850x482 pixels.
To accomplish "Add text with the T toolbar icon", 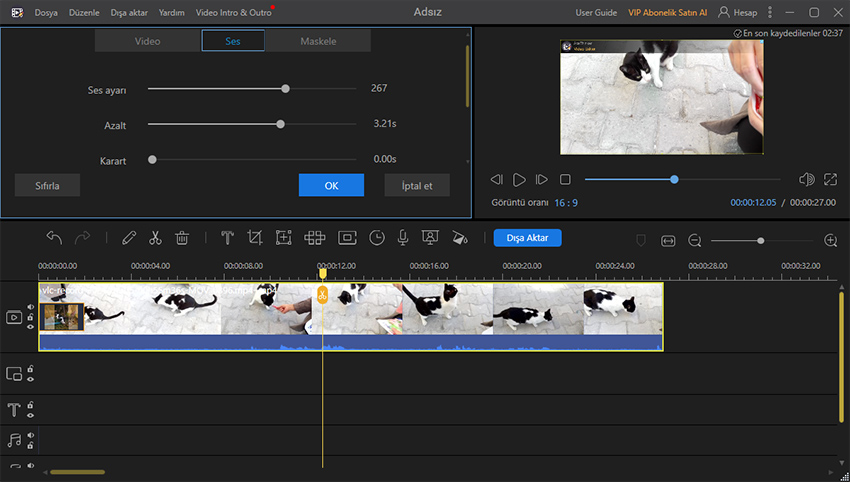I will pyautogui.click(x=228, y=238).
